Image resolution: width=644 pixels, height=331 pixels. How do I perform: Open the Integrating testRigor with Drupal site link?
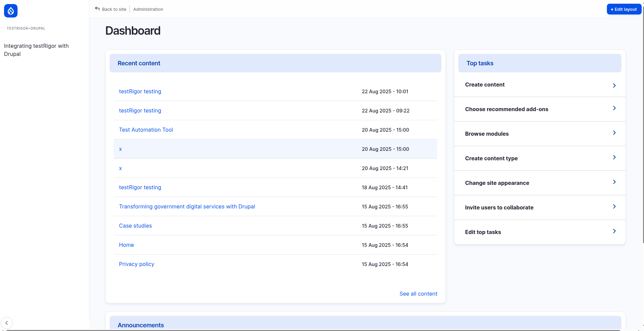36,50
